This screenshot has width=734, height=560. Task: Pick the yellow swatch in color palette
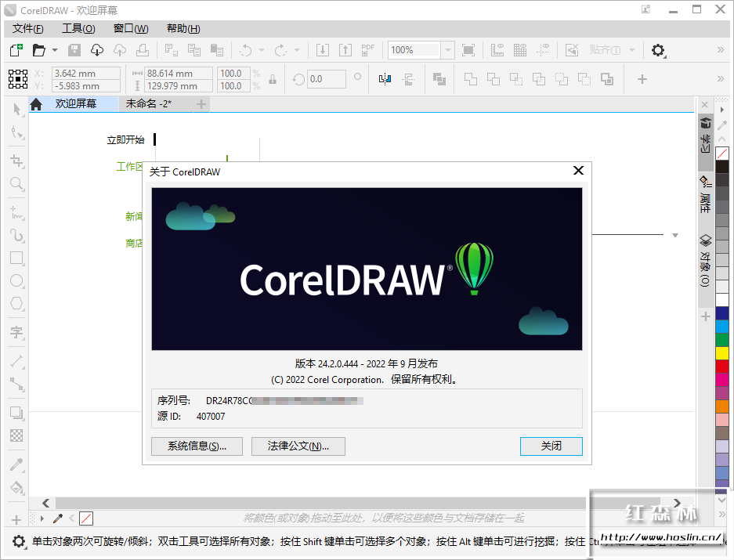tap(722, 353)
